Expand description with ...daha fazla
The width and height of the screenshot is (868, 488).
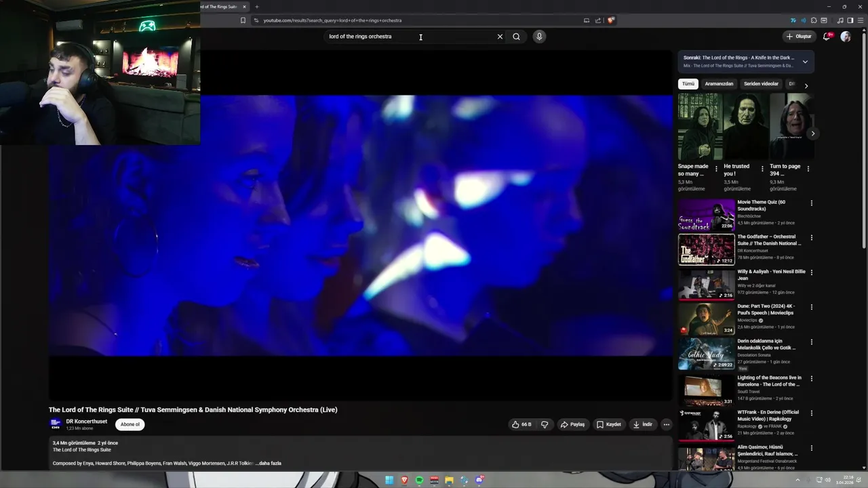point(269,464)
